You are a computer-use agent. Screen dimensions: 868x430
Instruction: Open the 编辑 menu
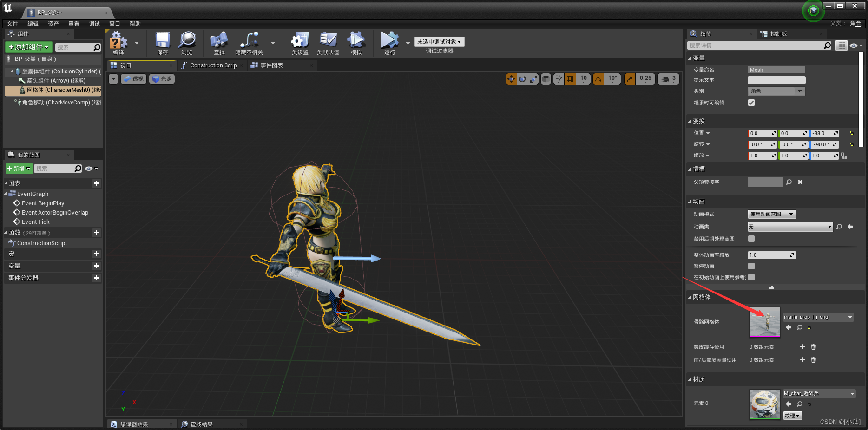tap(33, 24)
